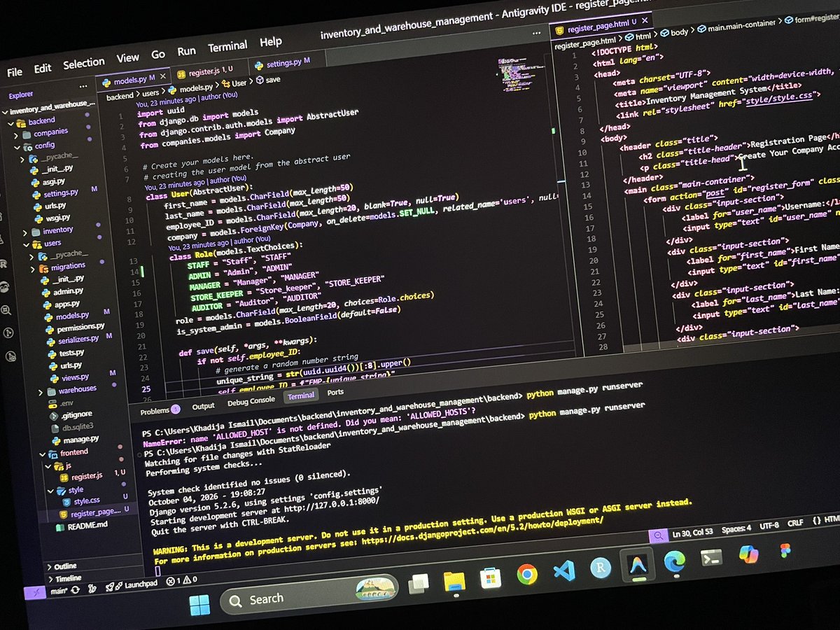Viewport: 840px width, 630px height.
Task: Launch Copilot from the taskbar
Action: coord(748,554)
